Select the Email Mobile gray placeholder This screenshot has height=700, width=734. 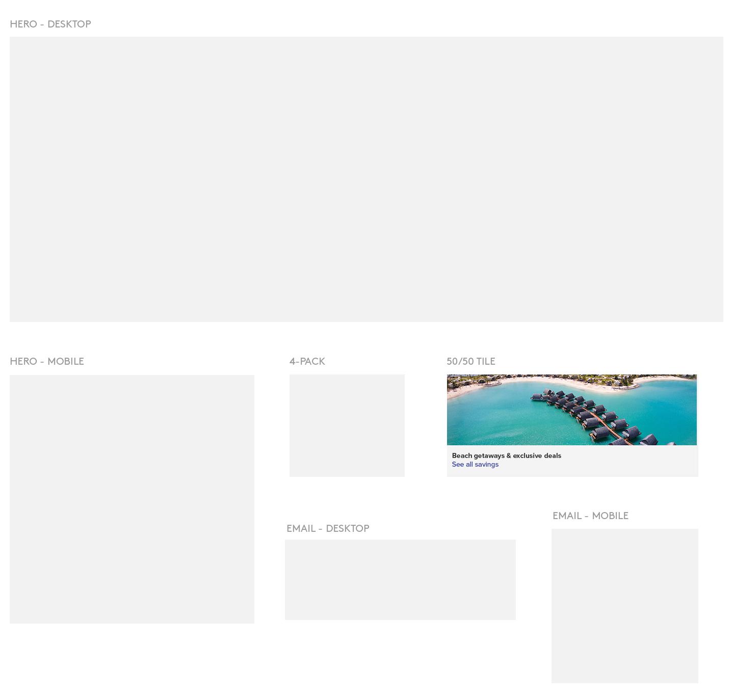click(624, 606)
